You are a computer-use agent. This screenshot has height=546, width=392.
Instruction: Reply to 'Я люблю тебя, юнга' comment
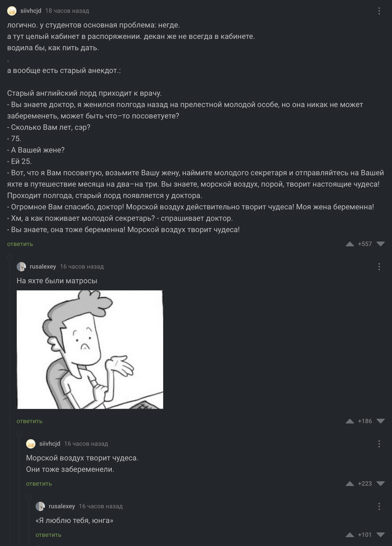click(x=49, y=535)
